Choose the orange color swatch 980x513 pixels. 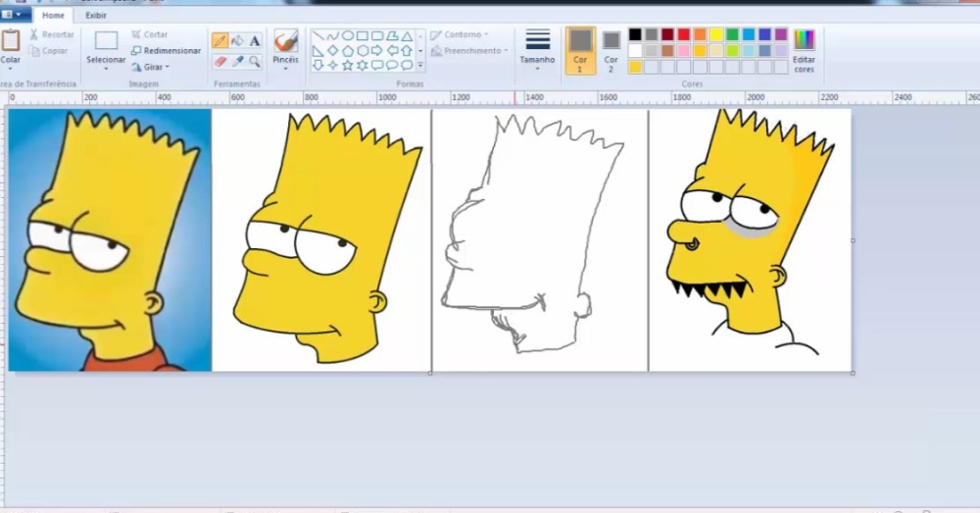pos(700,34)
